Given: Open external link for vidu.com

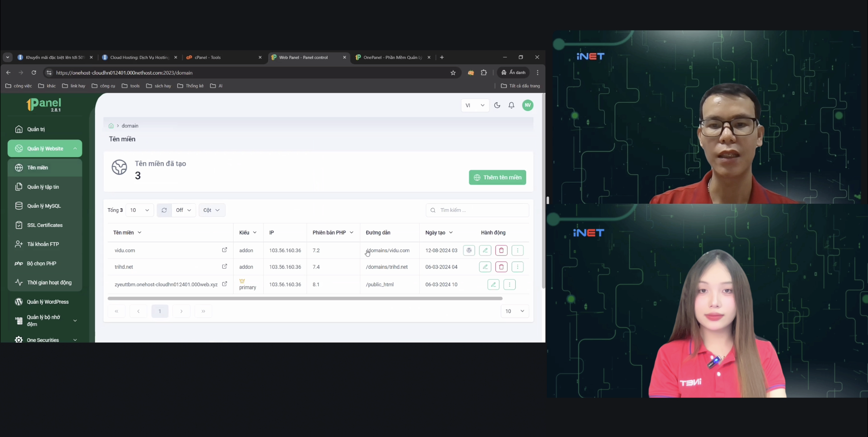Looking at the screenshot, I should click(225, 250).
